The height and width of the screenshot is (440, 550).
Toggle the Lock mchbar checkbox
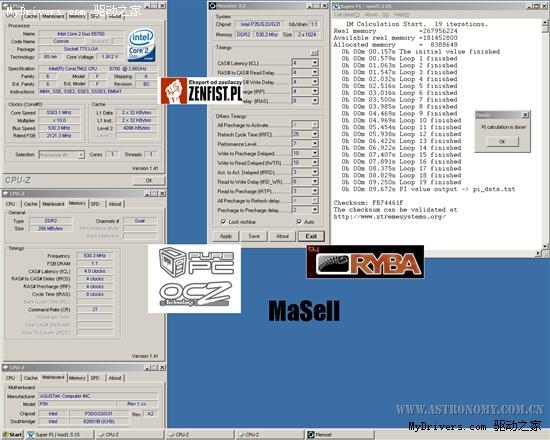point(223,222)
